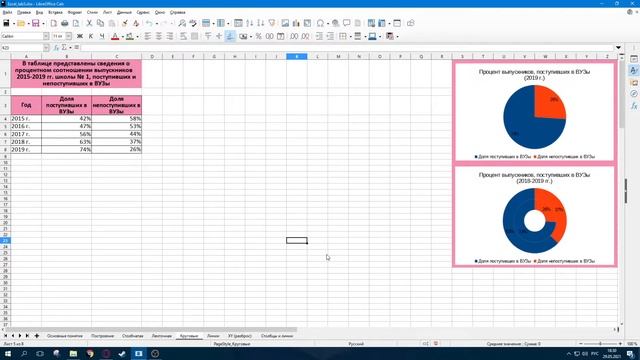Open the sidebar Navigator compass icon

tap(634, 94)
